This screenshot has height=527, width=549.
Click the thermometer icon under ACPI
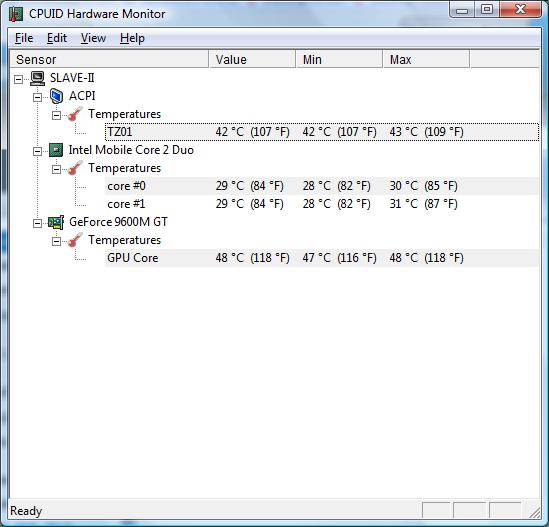75,114
